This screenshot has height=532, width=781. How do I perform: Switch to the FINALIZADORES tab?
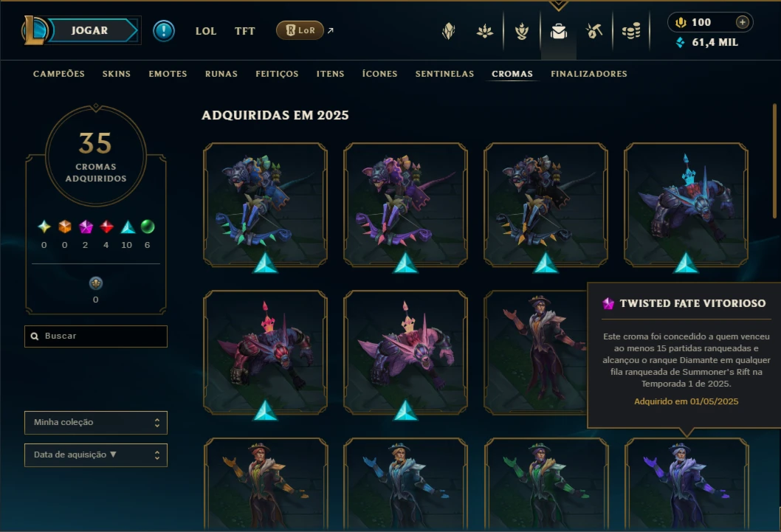589,74
